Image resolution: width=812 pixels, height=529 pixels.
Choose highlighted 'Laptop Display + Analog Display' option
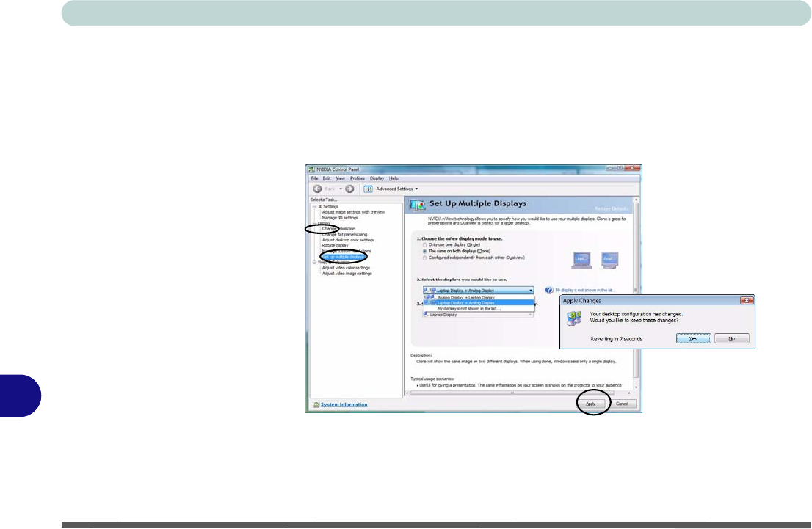coord(479,303)
